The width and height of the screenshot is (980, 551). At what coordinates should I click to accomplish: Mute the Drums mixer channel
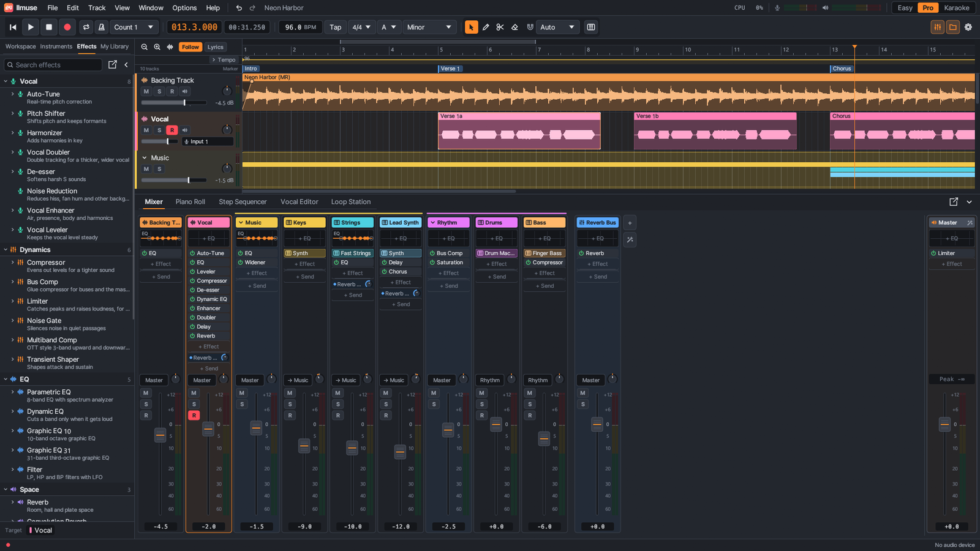click(x=482, y=393)
